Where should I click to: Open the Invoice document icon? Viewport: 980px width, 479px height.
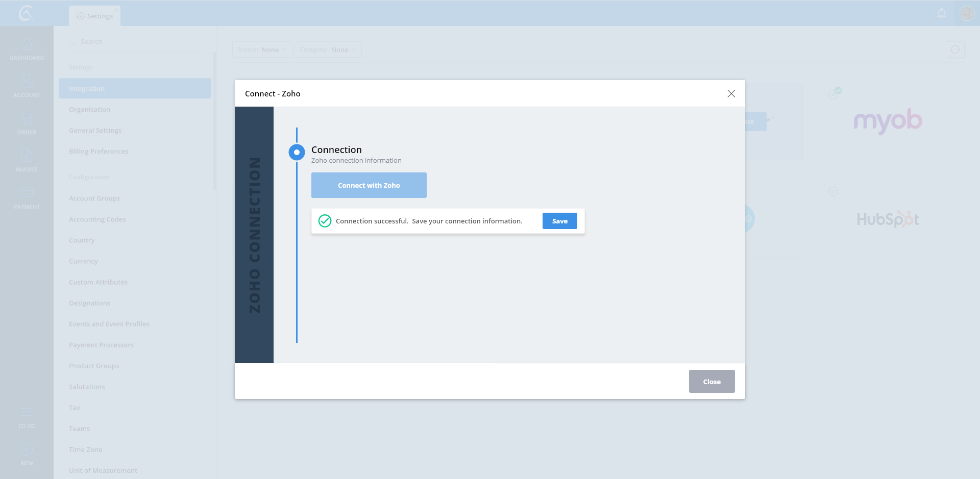pyautogui.click(x=27, y=156)
